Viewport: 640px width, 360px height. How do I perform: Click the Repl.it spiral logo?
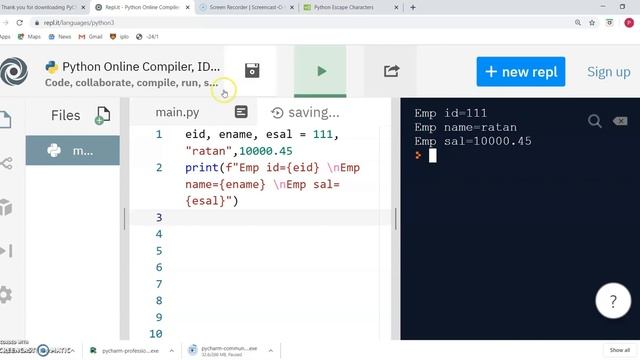tap(13, 71)
